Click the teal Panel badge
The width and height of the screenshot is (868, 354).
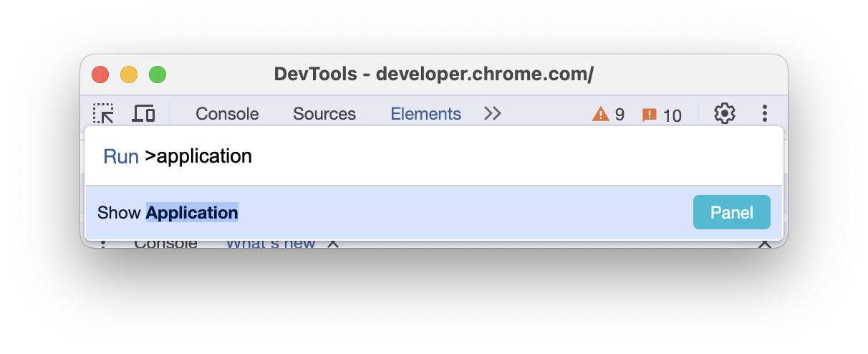(x=731, y=213)
